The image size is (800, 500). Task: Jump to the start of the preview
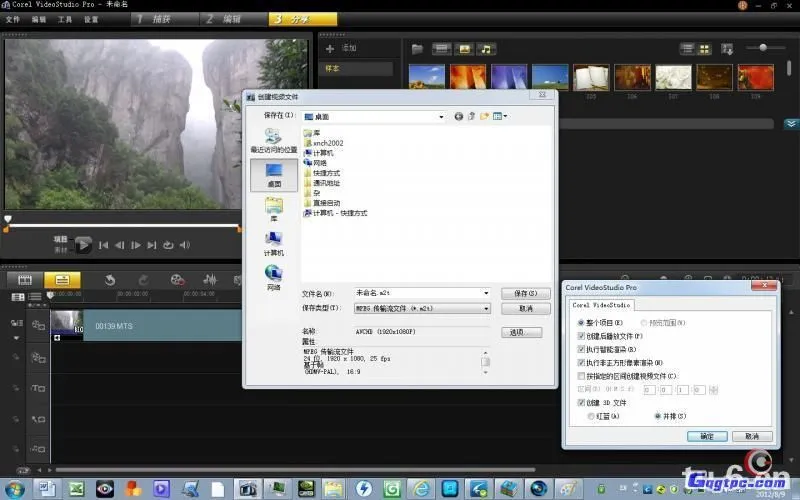coord(104,245)
